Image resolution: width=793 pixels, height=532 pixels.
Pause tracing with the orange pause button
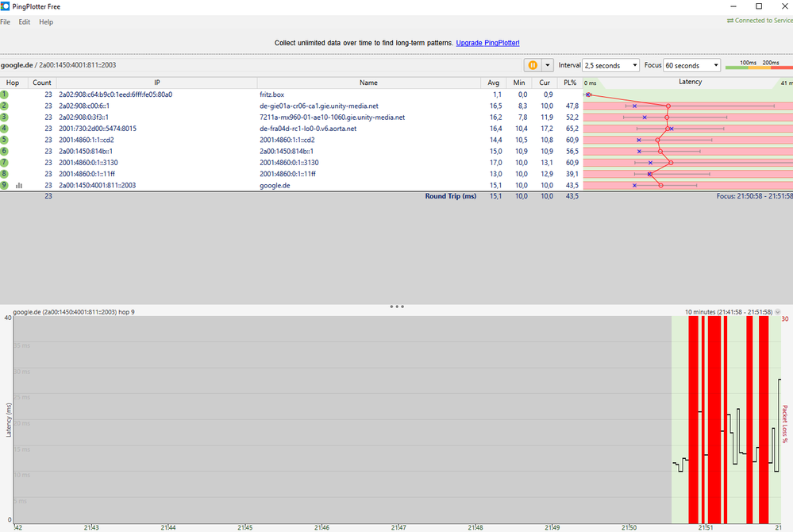(x=533, y=65)
